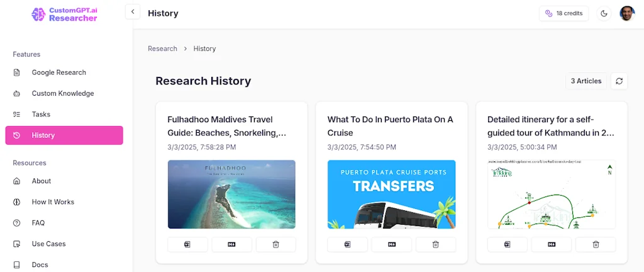Screen dimensions: 644x272
Task: Open Google Research in the sidebar
Action: (x=58, y=72)
